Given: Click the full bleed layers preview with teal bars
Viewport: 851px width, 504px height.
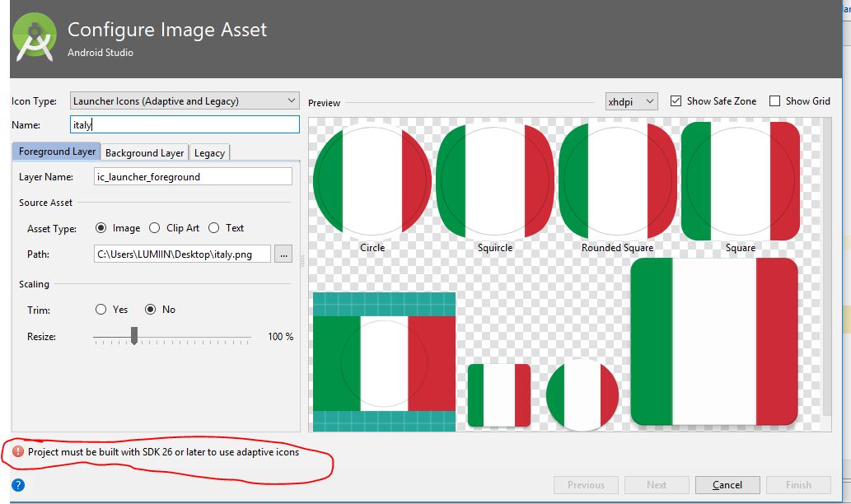Looking at the screenshot, I should point(384,362).
